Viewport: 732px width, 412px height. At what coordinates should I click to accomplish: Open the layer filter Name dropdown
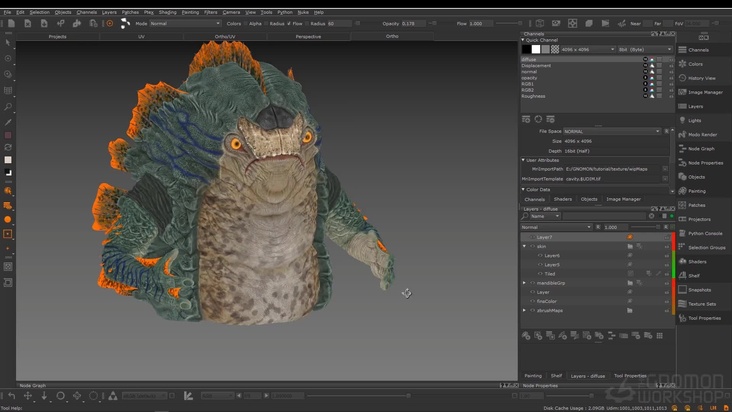545,216
